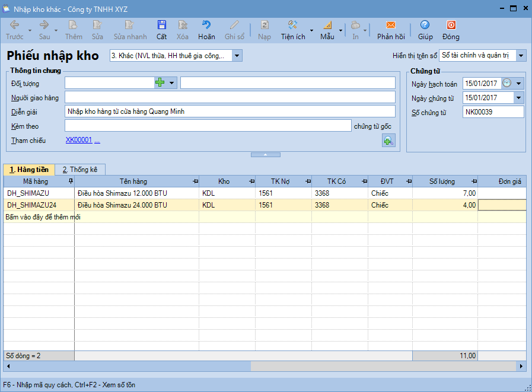Click green plus to add Đối tượng
Image resolution: width=532 pixels, height=392 pixels.
pos(160,83)
